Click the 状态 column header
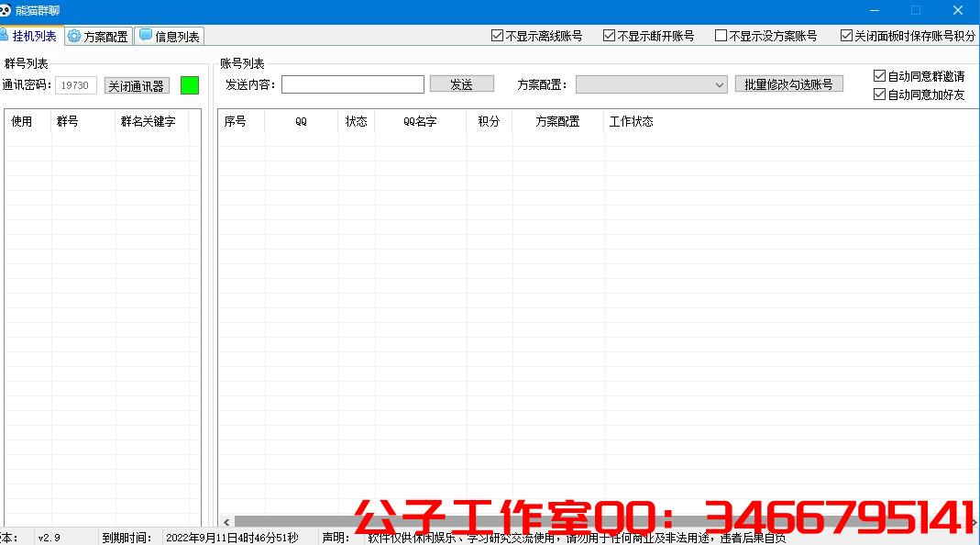980x545 pixels. coord(357,121)
